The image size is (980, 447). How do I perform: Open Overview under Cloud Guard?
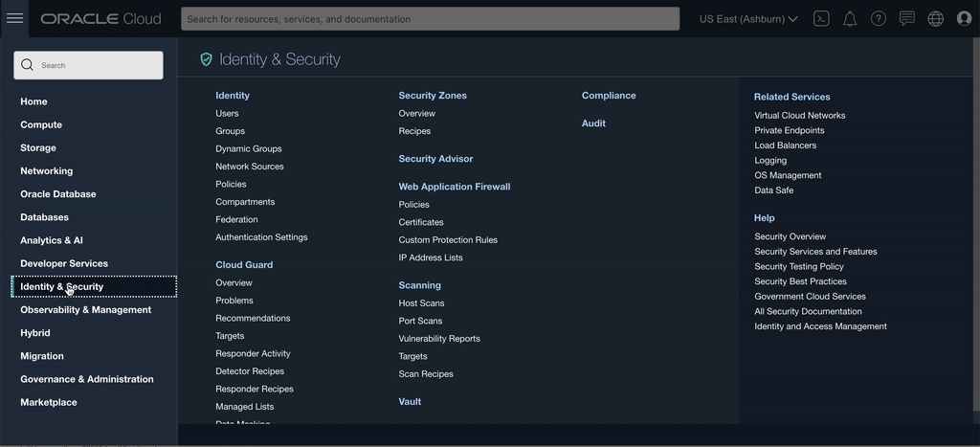(x=234, y=282)
